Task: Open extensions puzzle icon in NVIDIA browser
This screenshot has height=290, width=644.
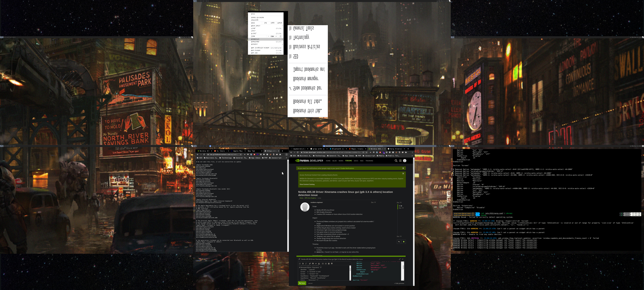Action: (406, 152)
